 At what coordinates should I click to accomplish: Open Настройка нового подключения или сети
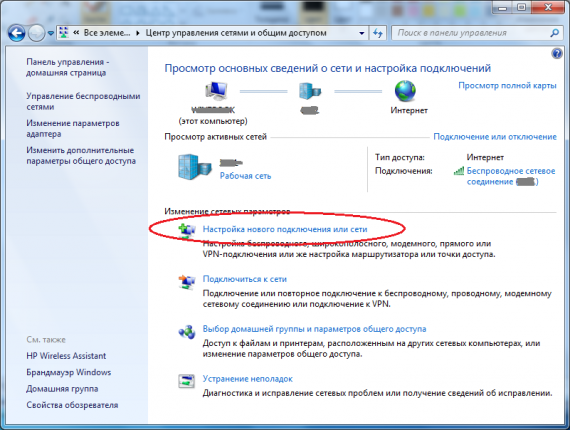285,229
